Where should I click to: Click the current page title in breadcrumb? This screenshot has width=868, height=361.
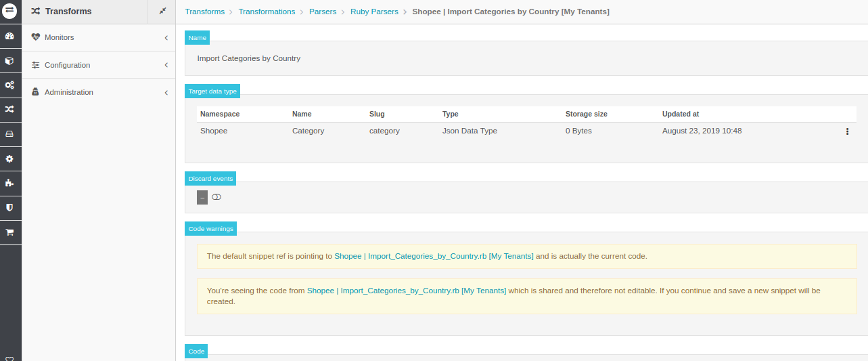pyautogui.click(x=511, y=12)
